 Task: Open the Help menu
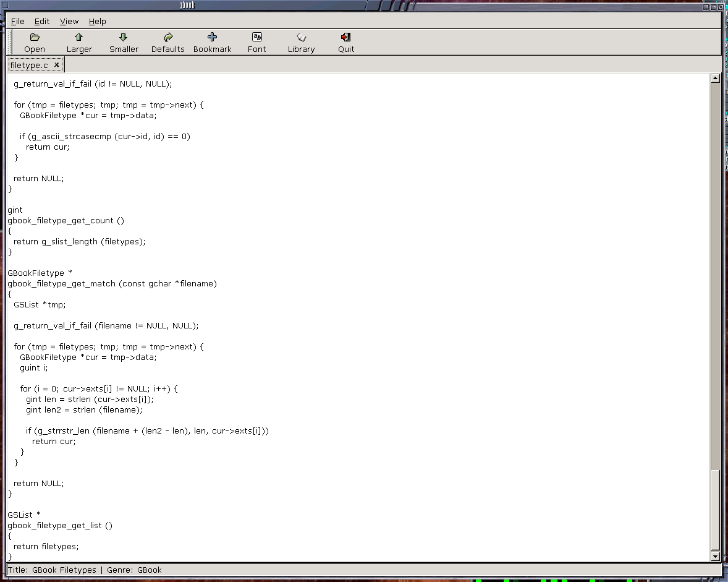[97, 21]
